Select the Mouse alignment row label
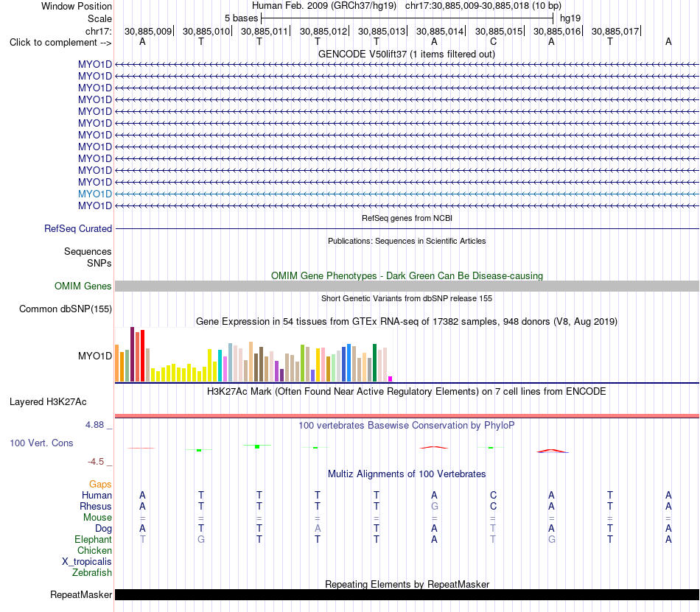 (97, 518)
